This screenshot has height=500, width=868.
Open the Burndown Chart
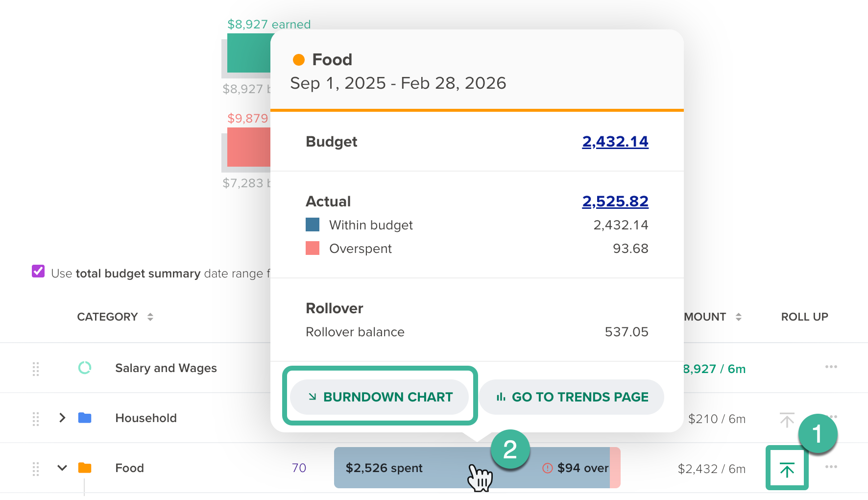[x=380, y=397]
